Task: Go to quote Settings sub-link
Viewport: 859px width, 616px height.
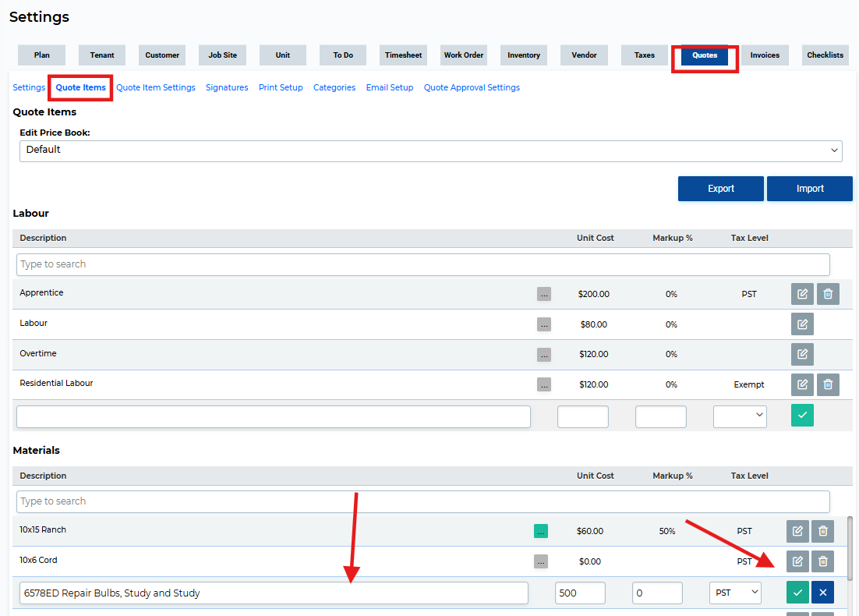Action: point(29,87)
